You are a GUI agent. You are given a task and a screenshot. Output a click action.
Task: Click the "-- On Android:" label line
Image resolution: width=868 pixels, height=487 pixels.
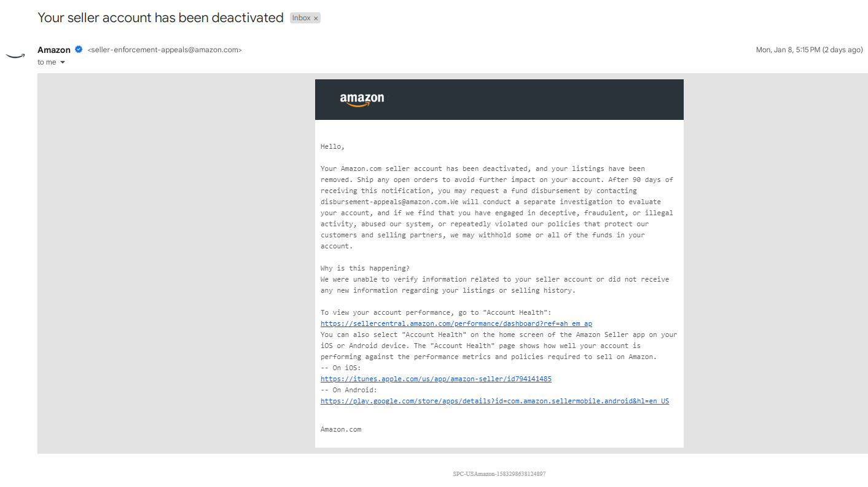(349, 390)
